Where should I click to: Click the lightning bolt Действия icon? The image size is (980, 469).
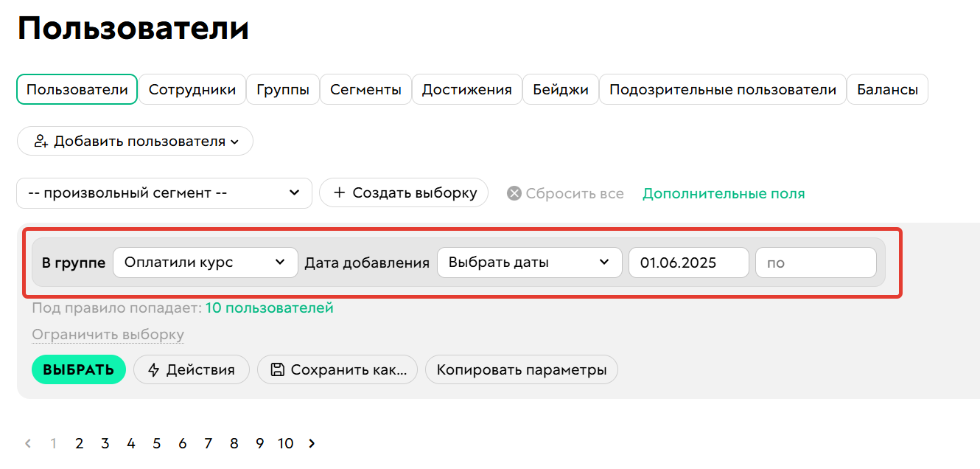tap(154, 369)
